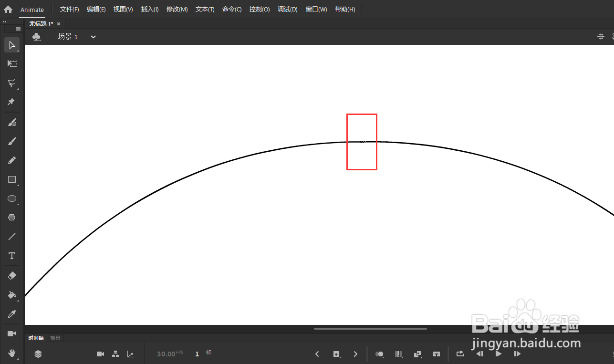Open the timeline graph view icon
Viewport: 614px width, 364px height.
(130, 354)
